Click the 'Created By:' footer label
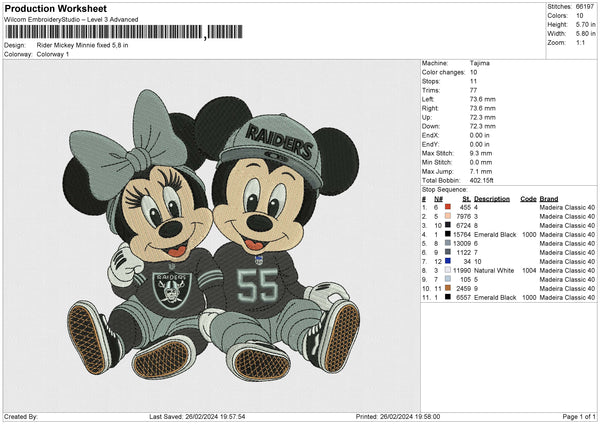This screenshot has height=424, width=600. click(x=21, y=416)
